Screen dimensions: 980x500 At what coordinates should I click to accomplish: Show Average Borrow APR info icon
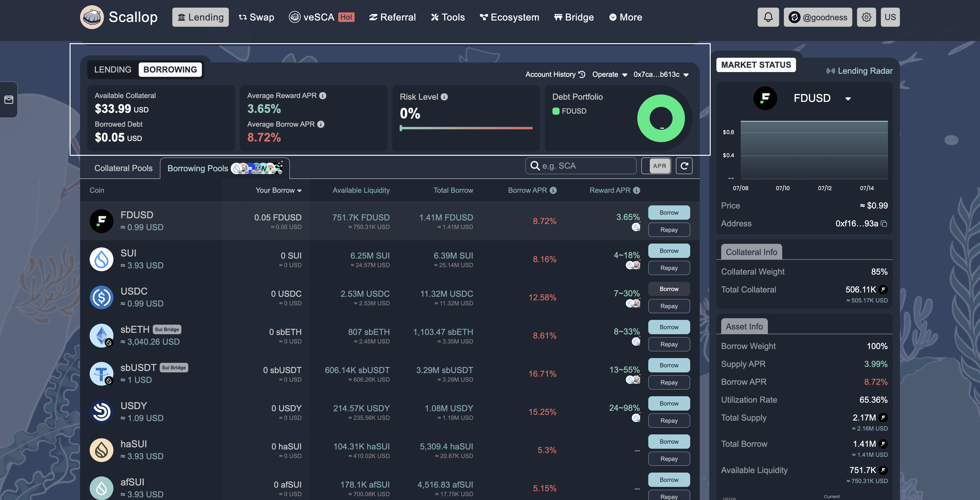pyautogui.click(x=321, y=124)
